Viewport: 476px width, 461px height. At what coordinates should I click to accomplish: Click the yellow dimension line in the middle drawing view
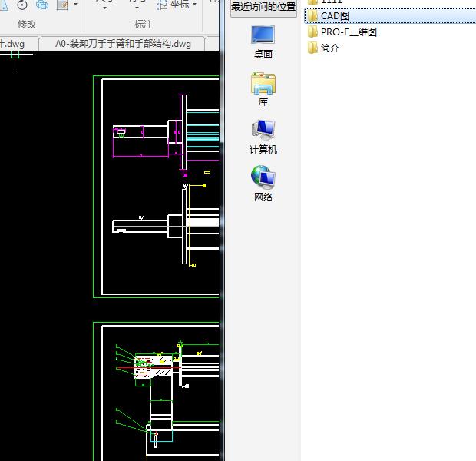click(x=189, y=225)
